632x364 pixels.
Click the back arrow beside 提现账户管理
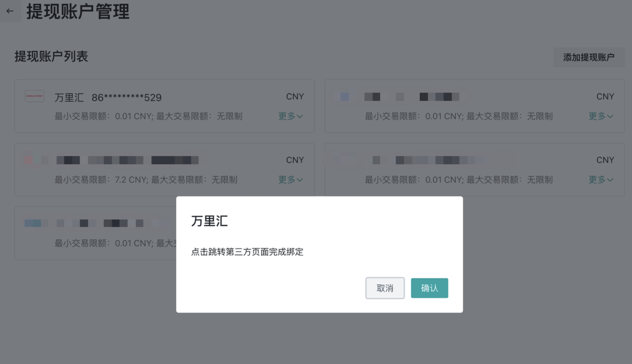[10, 11]
